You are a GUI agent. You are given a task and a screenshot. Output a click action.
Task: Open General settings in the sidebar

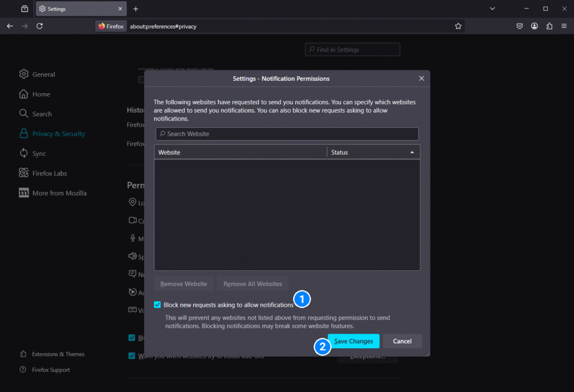coord(43,75)
